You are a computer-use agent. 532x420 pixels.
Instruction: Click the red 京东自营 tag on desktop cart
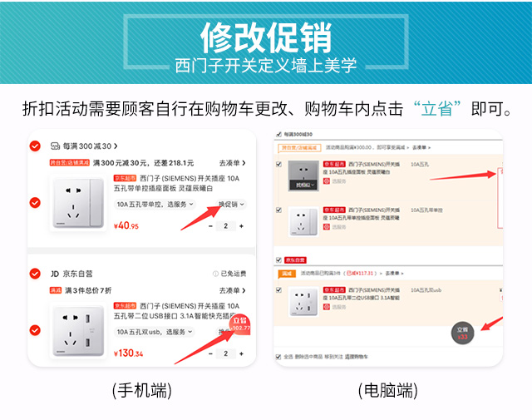(x=296, y=260)
